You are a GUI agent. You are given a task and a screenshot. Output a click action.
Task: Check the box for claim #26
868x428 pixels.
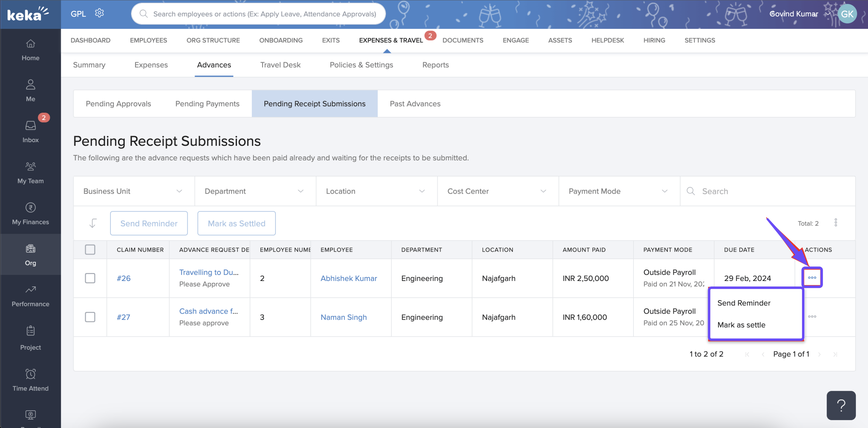pyautogui.click(x=90, y=278)
